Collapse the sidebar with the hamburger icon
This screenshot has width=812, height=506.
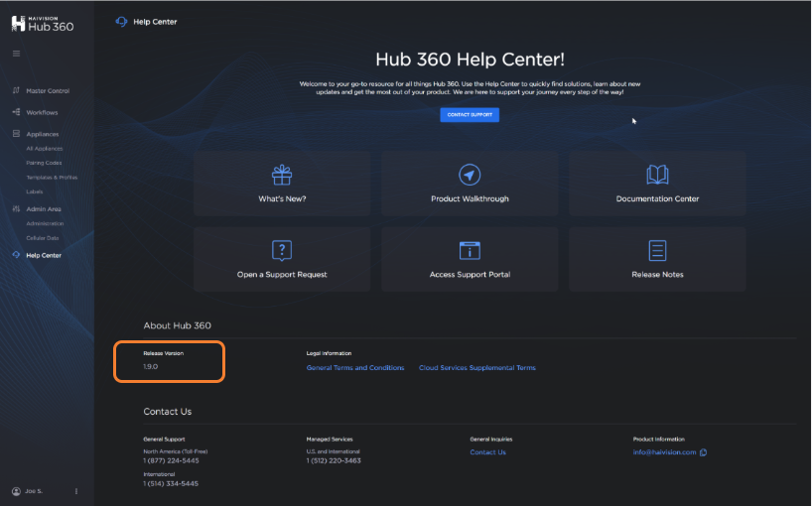click(16, 53)
